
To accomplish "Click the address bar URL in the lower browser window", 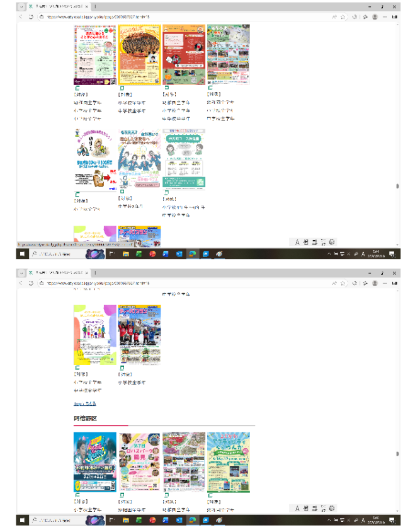I will (98, 283).
